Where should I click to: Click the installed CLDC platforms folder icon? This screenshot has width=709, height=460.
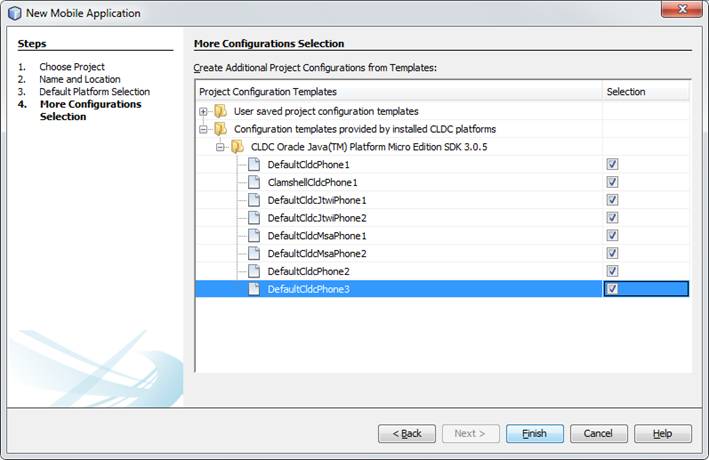(220, 129)
